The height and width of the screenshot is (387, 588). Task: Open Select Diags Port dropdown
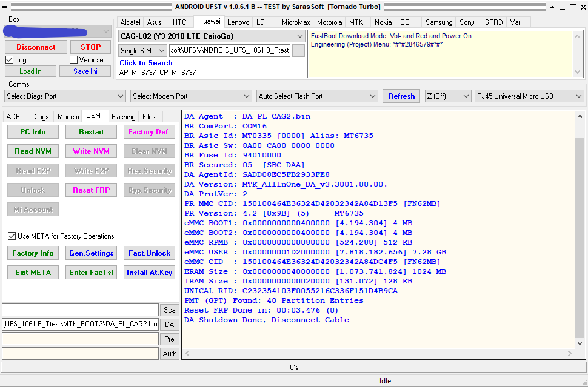coord(65,96)
